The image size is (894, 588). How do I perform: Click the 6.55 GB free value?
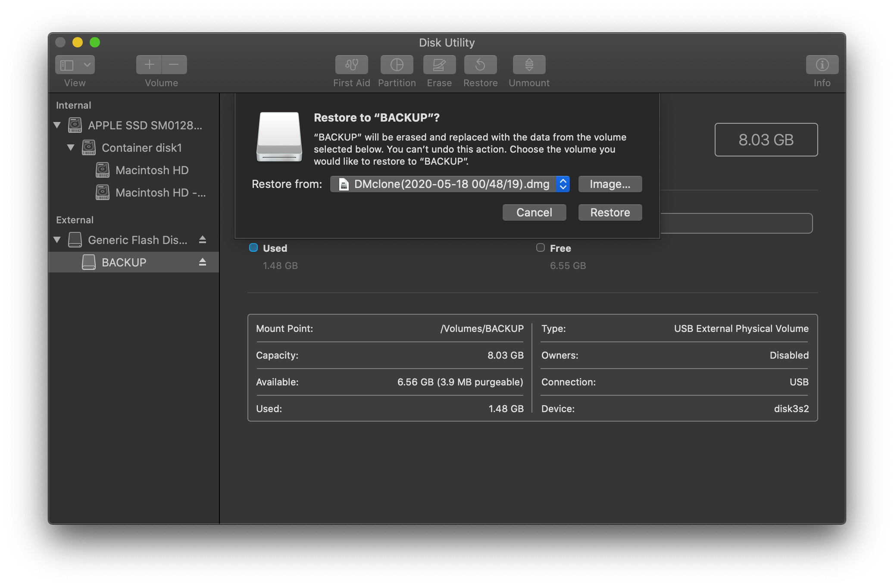click(x=568, y=266)
